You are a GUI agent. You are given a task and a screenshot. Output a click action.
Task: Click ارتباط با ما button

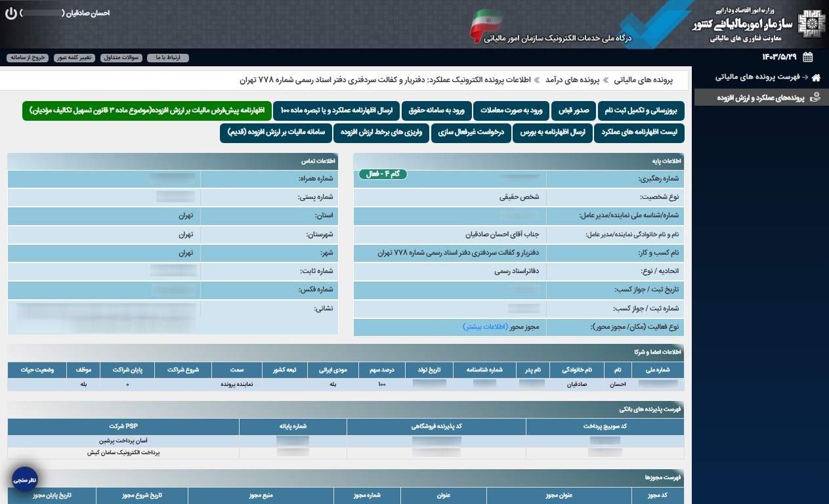(168, 58)
